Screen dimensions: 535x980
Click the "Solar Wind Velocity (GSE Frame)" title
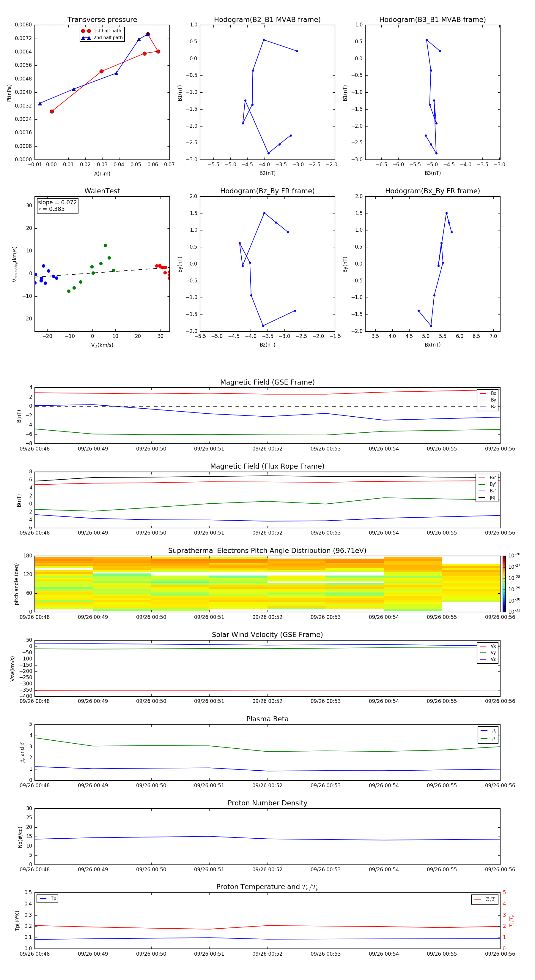[x=267, y=635]
